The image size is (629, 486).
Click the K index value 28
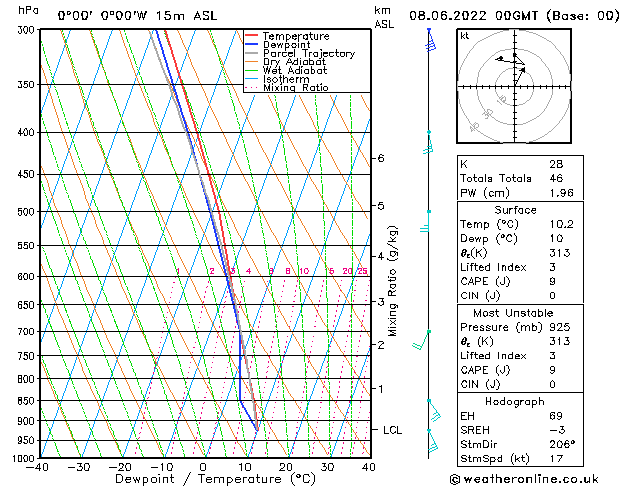556,164
